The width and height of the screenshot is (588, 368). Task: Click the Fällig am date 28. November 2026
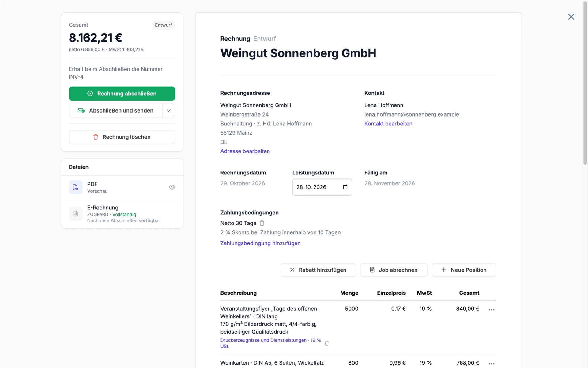coord(390,183)
